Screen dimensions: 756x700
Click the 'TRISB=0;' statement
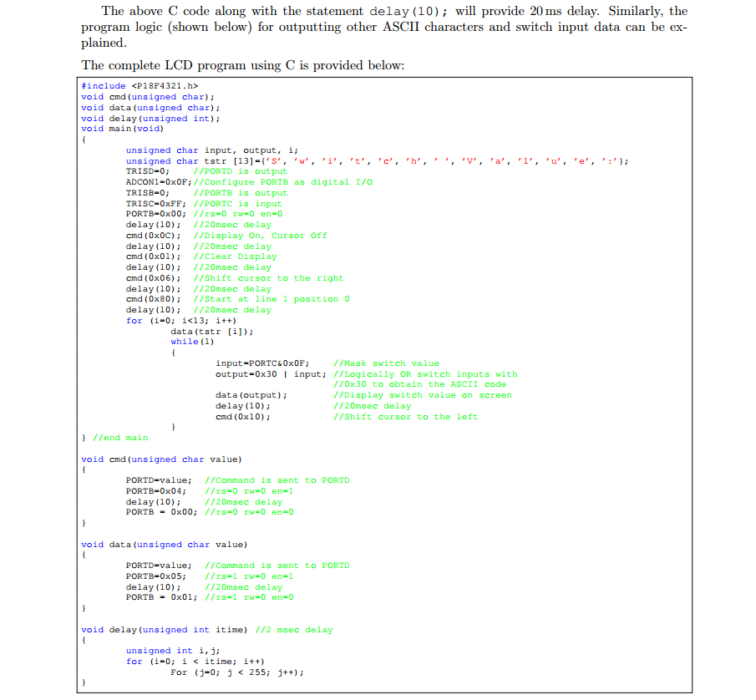point(148,193)
